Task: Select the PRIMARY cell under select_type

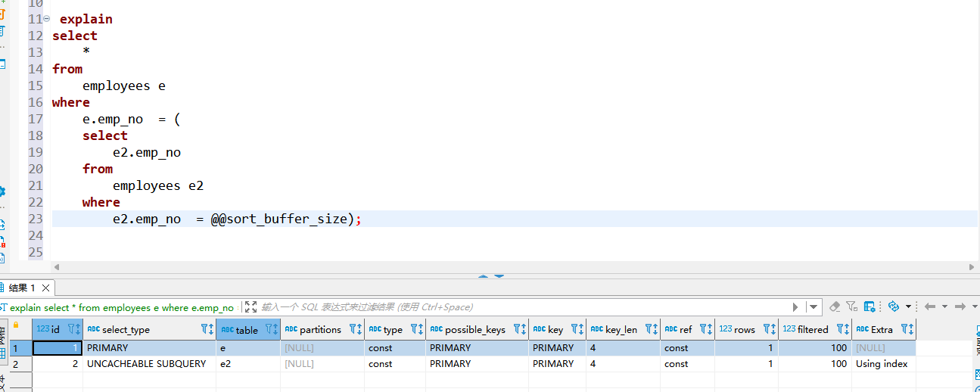Action: coord(149,348)
